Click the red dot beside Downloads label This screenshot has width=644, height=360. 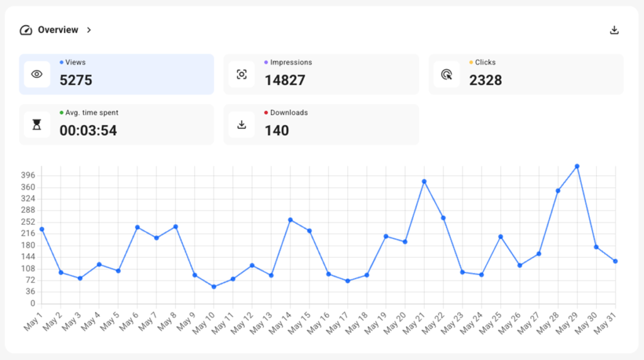266,113
